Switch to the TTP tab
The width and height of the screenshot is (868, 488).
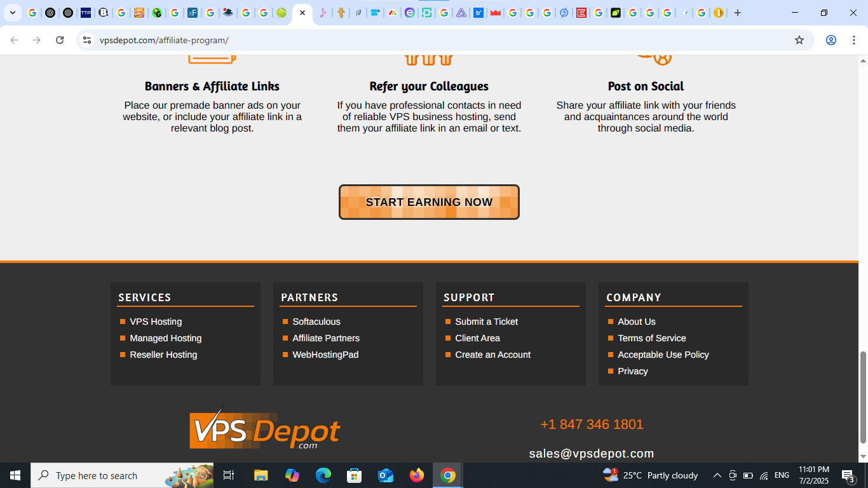point(85,13)
